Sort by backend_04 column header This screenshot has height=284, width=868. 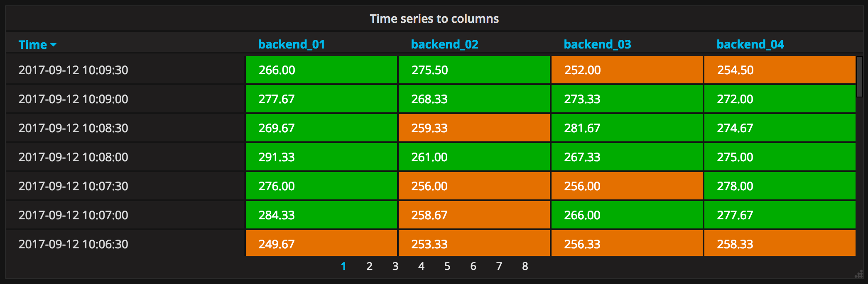(x=750, y=44)
